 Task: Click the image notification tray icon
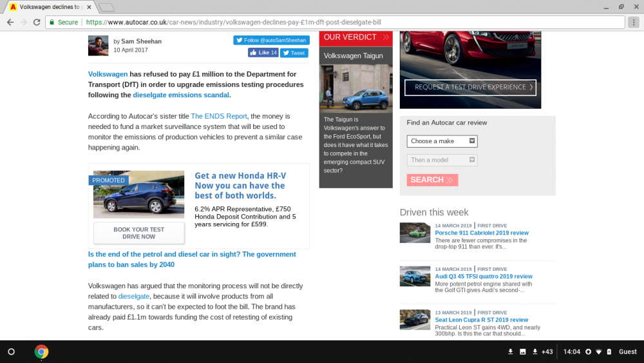pyautogui.click(x=523, y=352)
